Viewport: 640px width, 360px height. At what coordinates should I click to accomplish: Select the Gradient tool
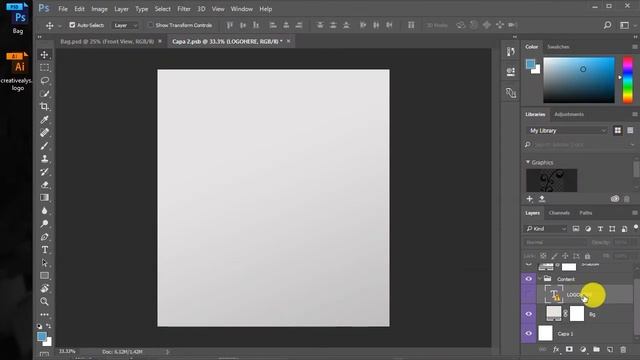coord(44,198)
